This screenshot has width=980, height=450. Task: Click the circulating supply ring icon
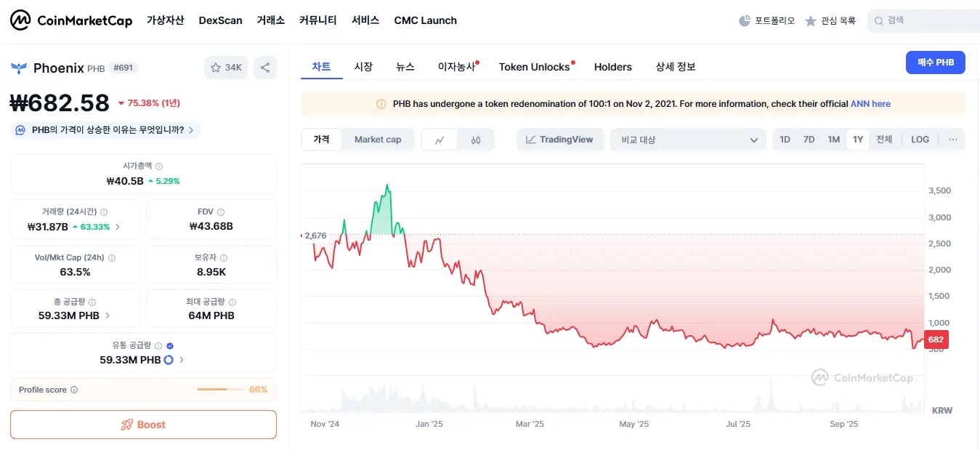(x=169, y=360)
